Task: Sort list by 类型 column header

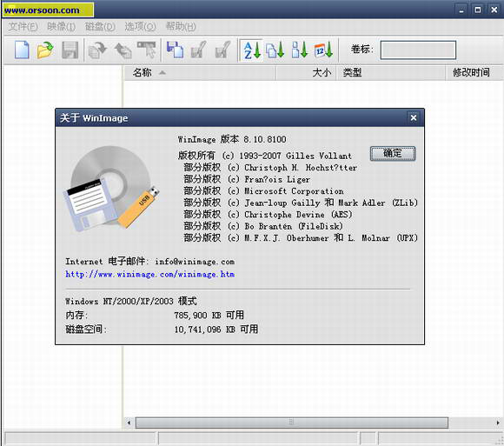Action: [390, 73]
